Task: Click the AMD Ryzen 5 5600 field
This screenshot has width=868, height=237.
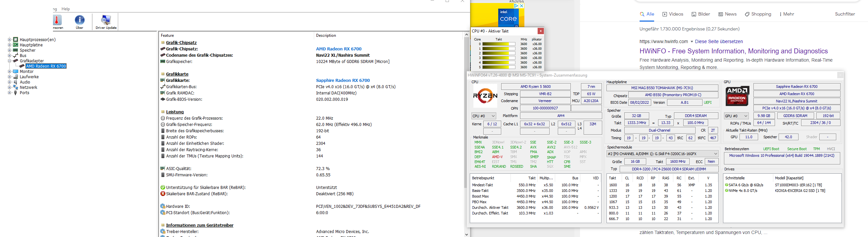Action: click(x=535, y=87)
